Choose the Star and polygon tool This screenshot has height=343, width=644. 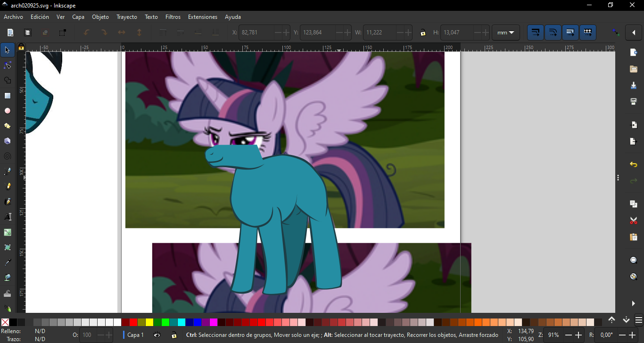[x=8, y=126]
